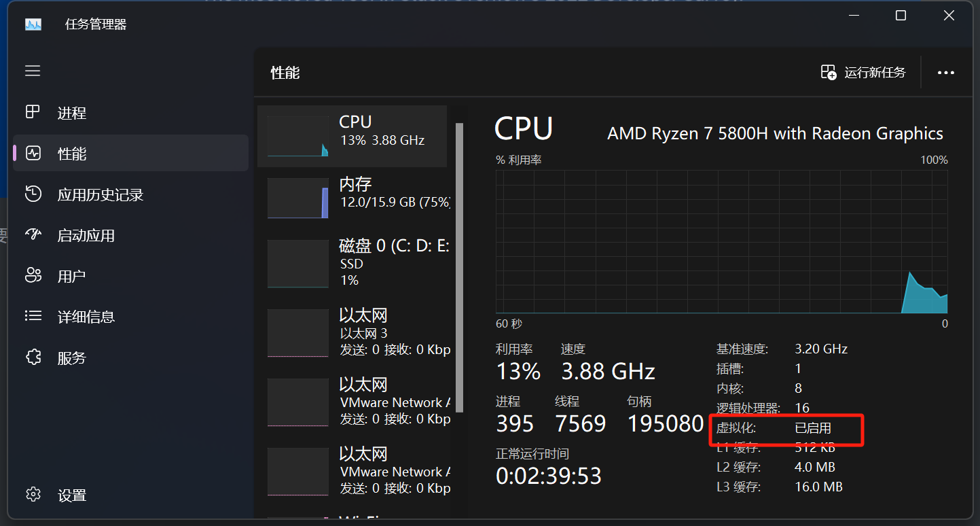980x526 pixels.
Task: Click the CPU mini graph thumbnail
Action: (x=297, y=137)
